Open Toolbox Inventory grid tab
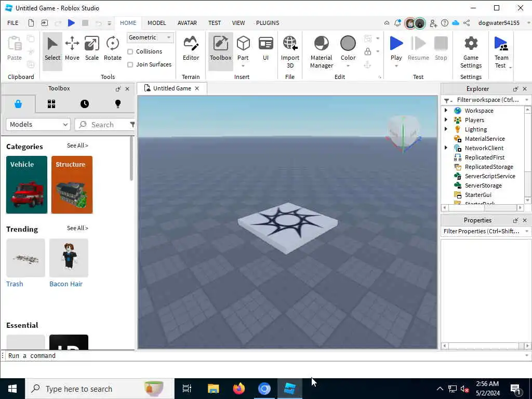This screenshot has height=399, width=532. tap(51, 104)
